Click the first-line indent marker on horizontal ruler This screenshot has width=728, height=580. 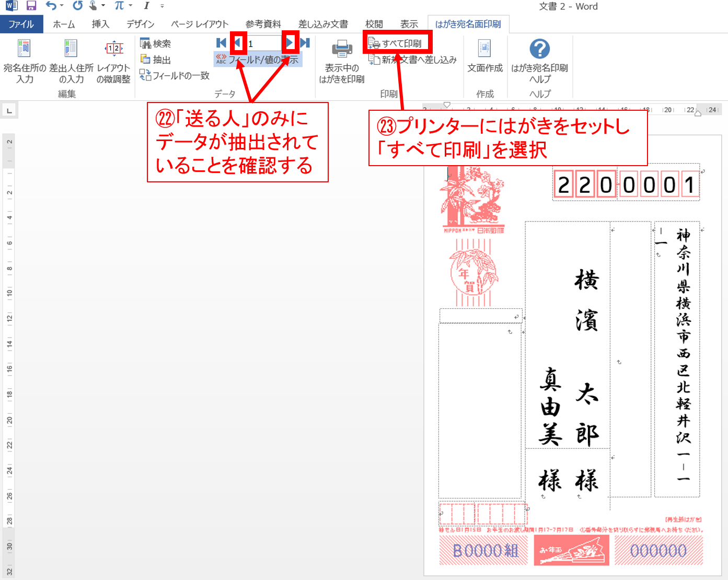point(447,105)
